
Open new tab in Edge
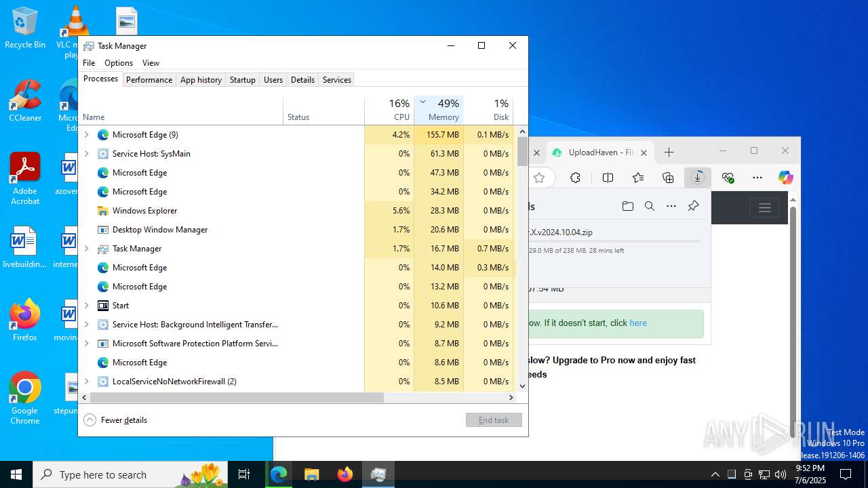pyautogui.click(x=669, y=152)
